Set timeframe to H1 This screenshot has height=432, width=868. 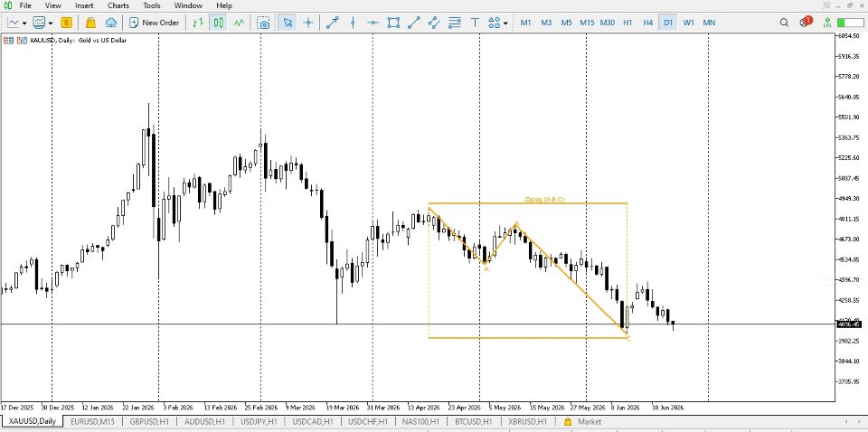[x=627, y=23]
